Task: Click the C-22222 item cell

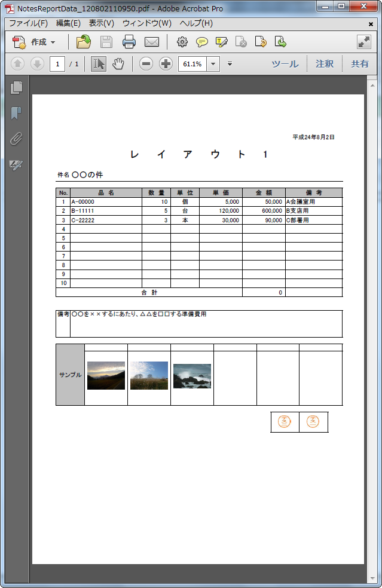Action: click(x=106, y=220)
